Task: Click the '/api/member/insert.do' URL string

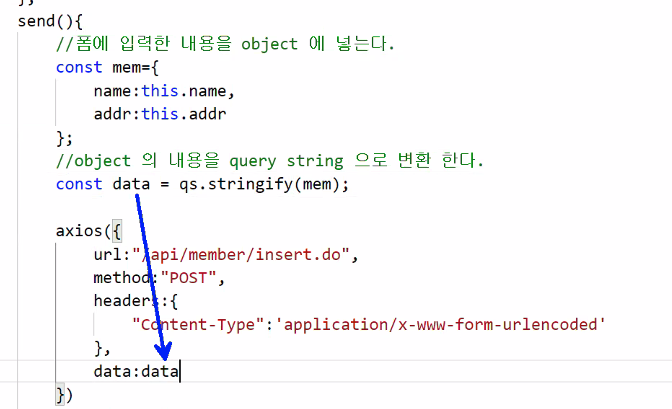Action: pos(241,255)
